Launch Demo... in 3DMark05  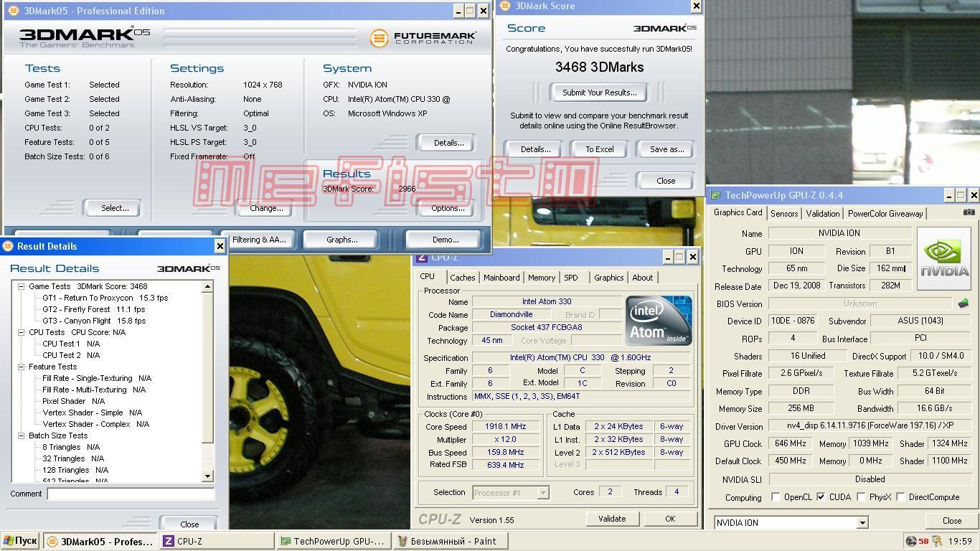[445, 240]
